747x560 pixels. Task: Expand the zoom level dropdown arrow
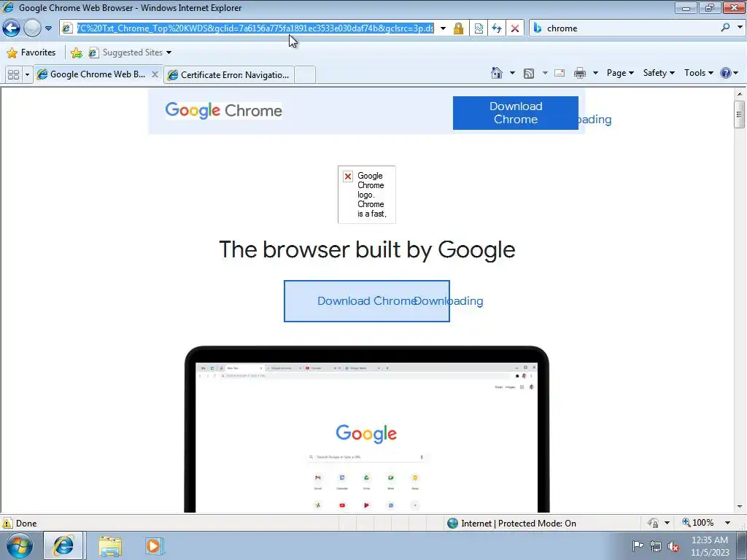coord(727,523)
